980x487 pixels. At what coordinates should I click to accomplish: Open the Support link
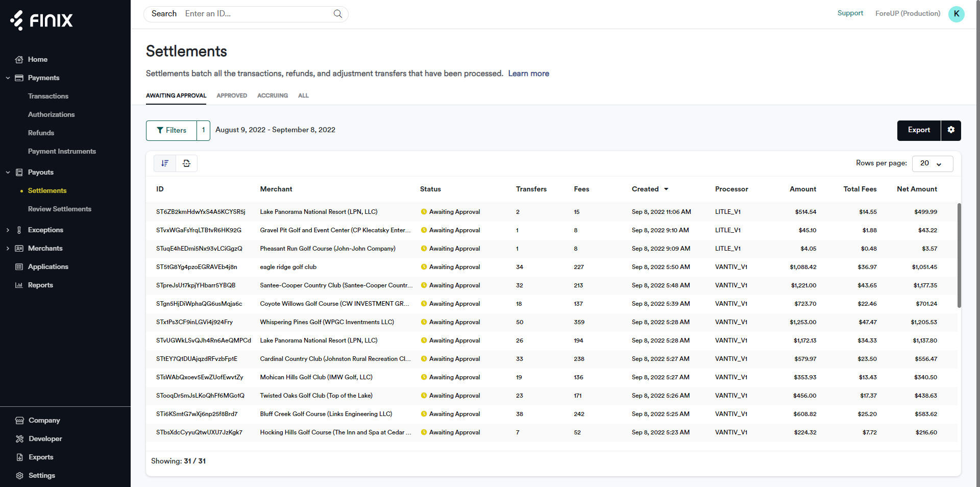(x=850, y=13)
